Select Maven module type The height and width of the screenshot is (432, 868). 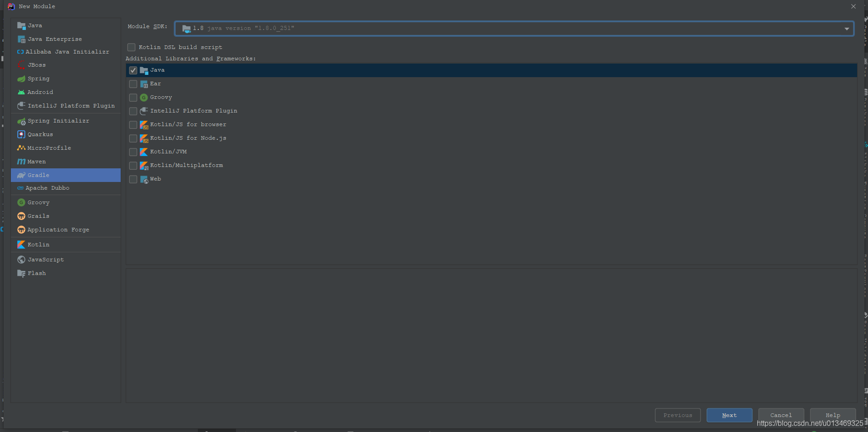click(x=66, y=162)
